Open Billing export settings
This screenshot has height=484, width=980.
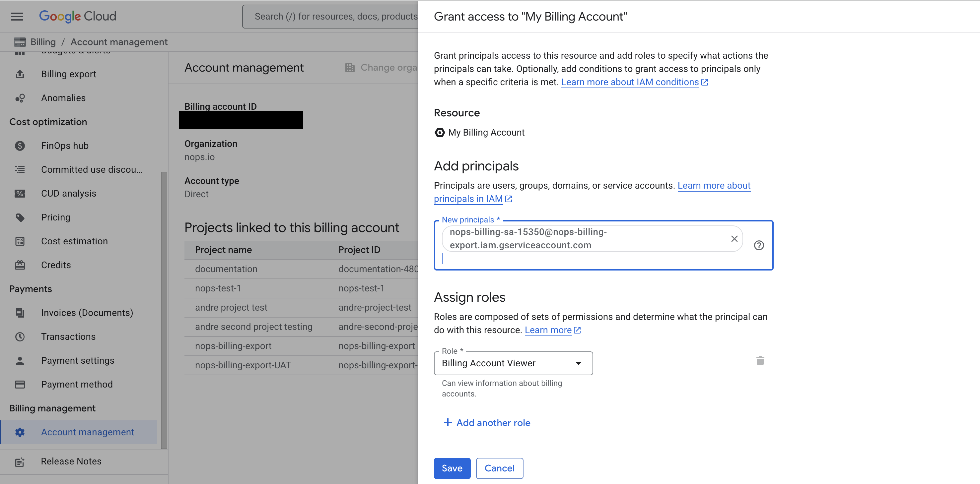pyautogui.click(x=68, y=74)
